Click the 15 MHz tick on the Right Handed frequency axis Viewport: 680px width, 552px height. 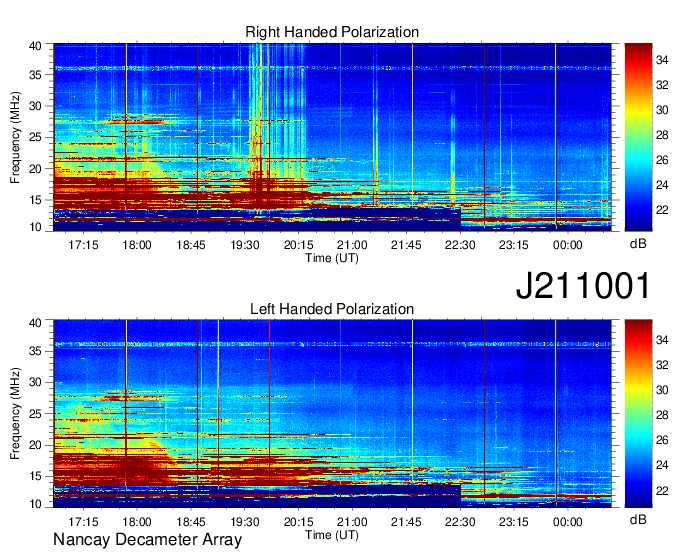point(36,200)
